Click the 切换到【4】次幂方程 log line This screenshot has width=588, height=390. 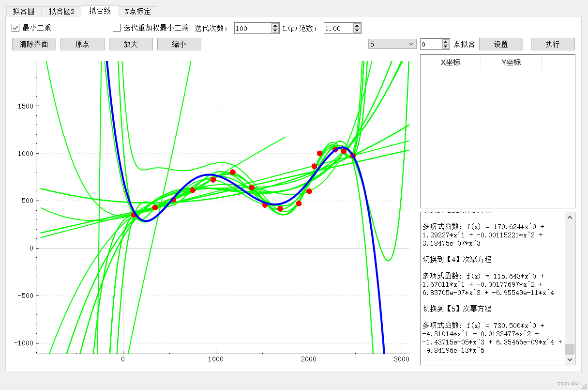tap(457, 259)
